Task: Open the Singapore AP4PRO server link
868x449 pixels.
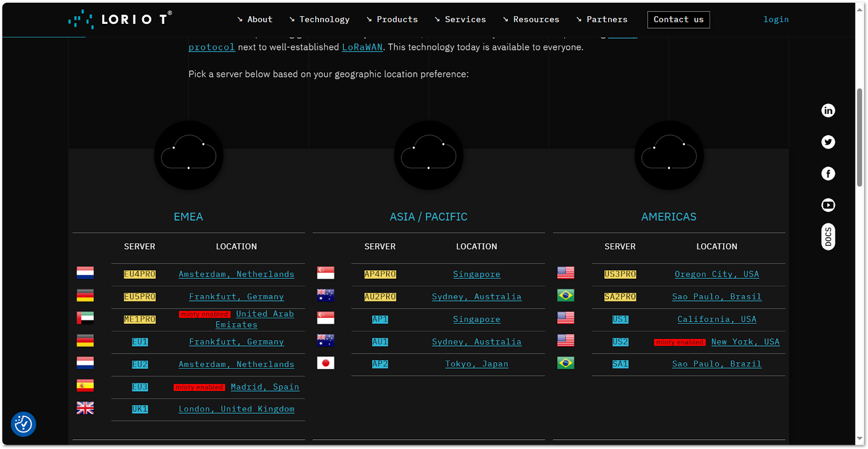Action: (x=477, y=274)
